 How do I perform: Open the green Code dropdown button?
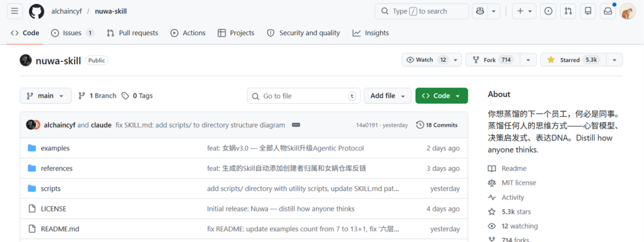point(441,96)
